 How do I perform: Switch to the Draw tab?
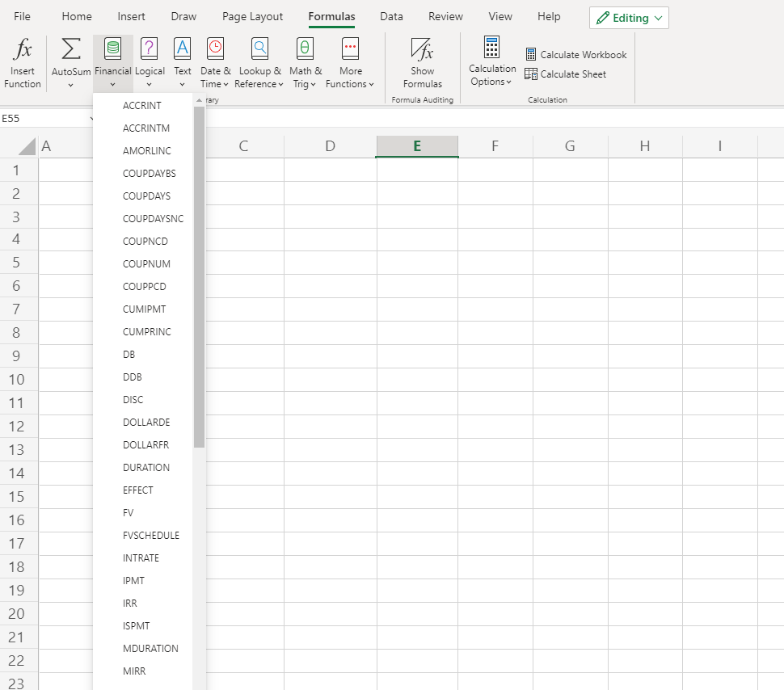coord(183,16)
